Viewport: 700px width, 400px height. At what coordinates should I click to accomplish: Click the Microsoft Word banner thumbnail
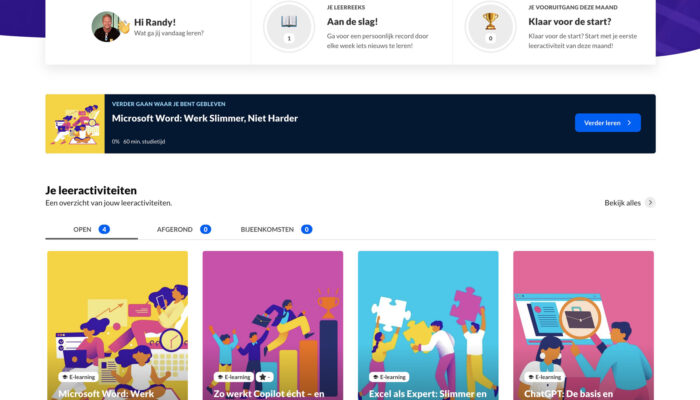coord(75,124)
